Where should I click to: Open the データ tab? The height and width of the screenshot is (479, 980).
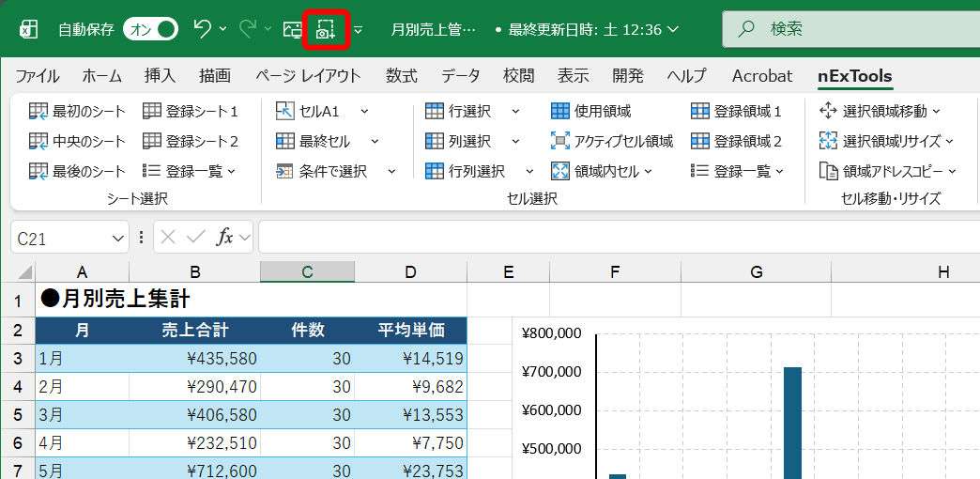(461, 76)
